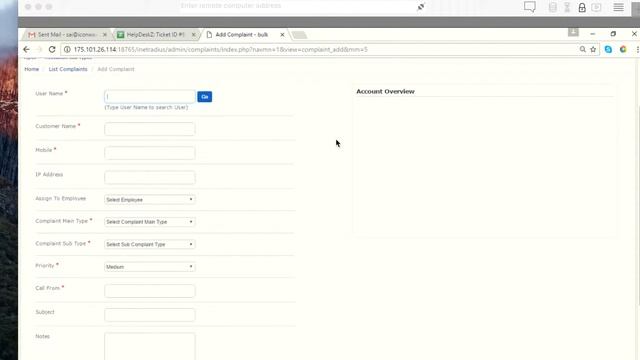Screen dimensions: 640x360
Task: Click the colorful extension icon beside Skype
Action: 623,49
